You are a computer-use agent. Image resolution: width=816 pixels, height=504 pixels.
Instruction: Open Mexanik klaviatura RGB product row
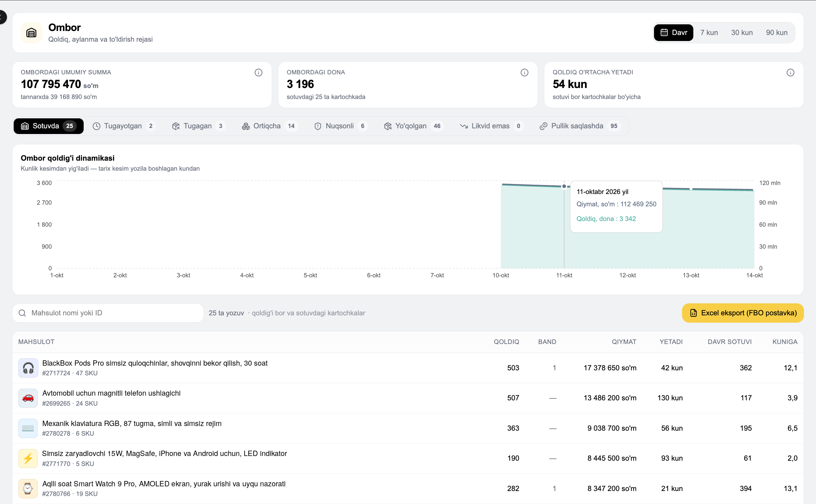(x=408, y=428)
